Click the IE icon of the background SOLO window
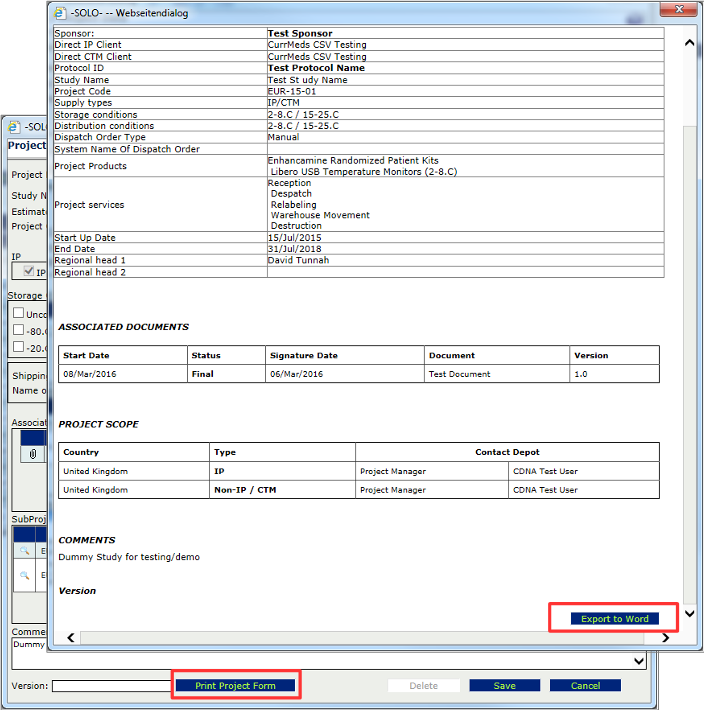 [14, 127]
